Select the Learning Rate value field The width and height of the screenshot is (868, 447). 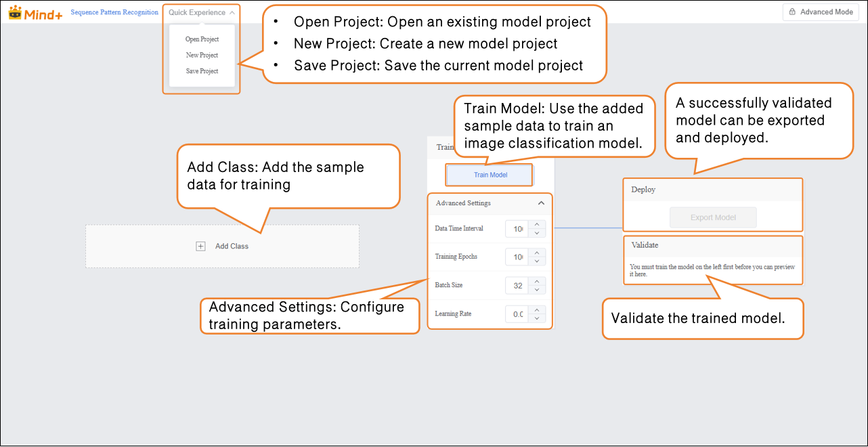click(x=517, y=314)
